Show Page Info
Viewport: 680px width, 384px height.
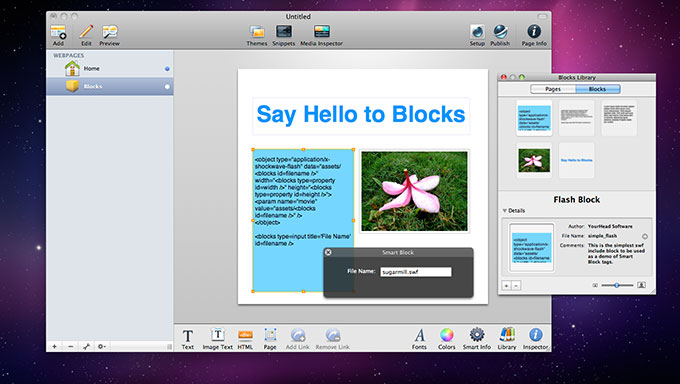534,32
